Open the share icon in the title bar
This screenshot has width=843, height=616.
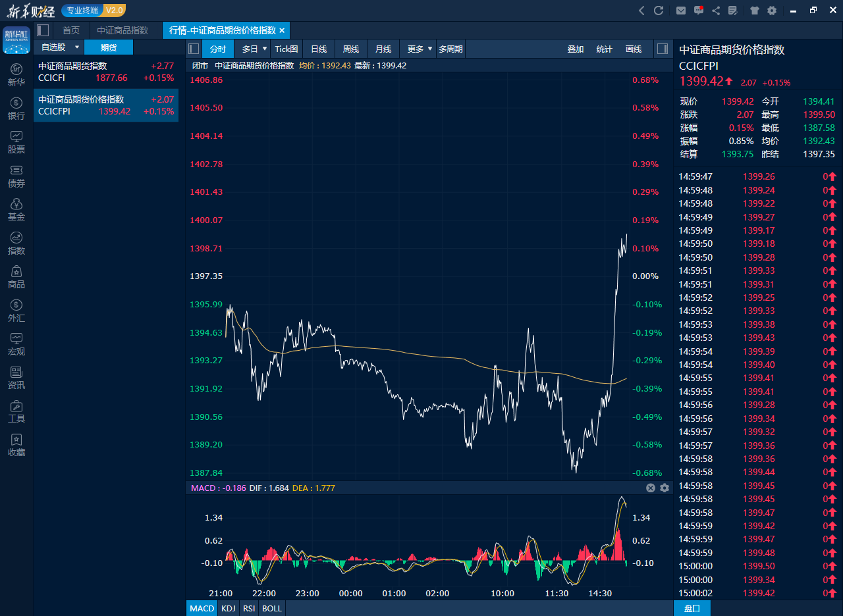(715, 11)
